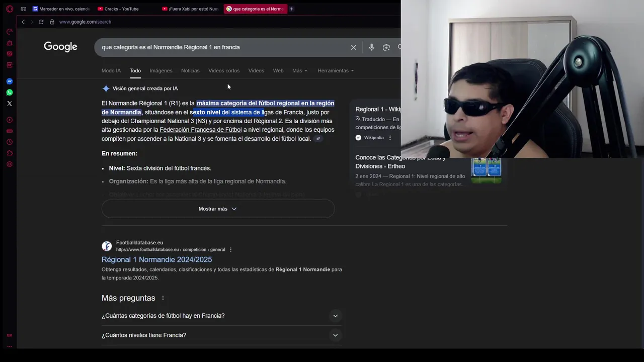The image size is (644, 362).
Task: Open new tab with plus button
Action: click(x=291, y=9)
